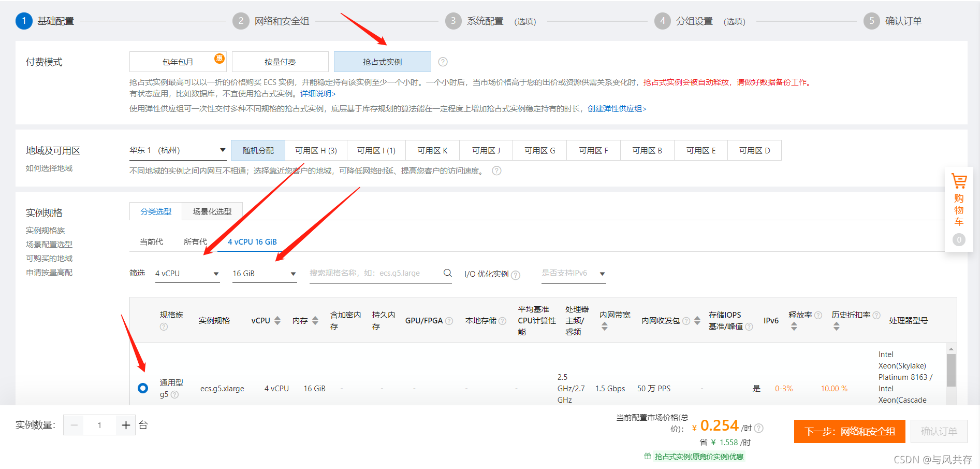Switch to 场景化选型 tab
980x469 pixels.
(212, 211)
